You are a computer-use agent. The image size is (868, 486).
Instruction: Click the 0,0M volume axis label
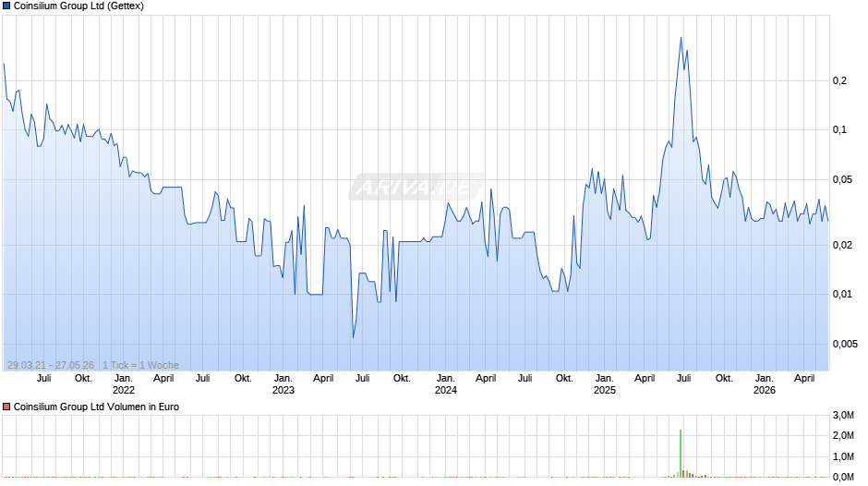click(x=843, y=477)
